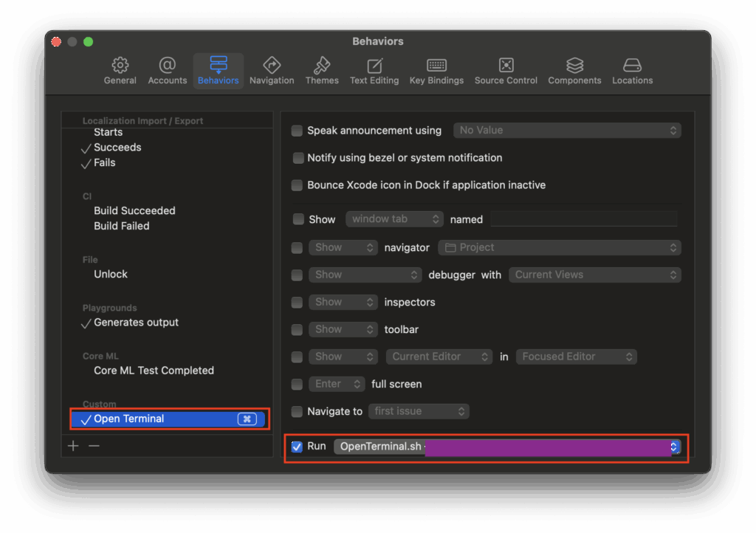Select the Build Succeeded behavior
Viewport: 756px width, 533px height.
[134, 210]
